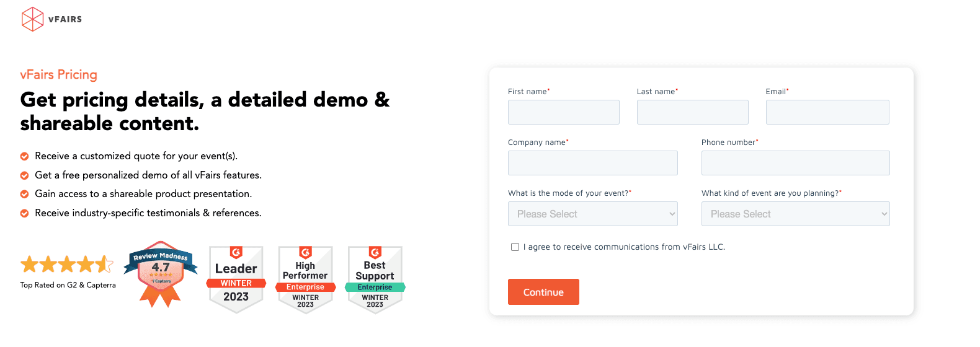
Task: Click the Best Support Enterprise badge
Action: click(375, 279)
